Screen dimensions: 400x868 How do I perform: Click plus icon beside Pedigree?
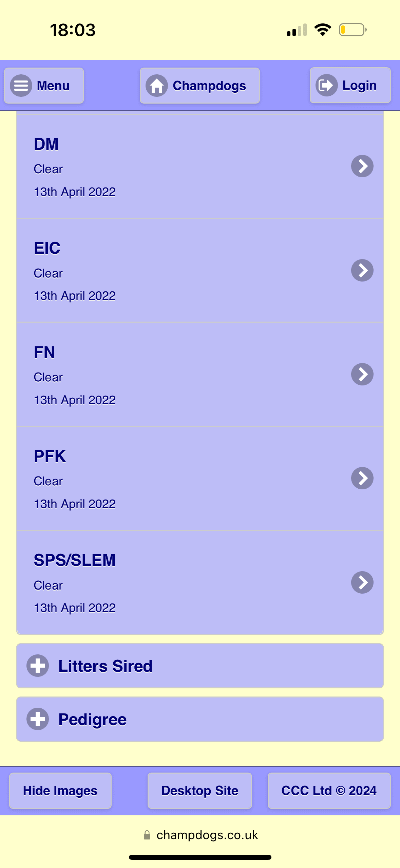(38, 719)
